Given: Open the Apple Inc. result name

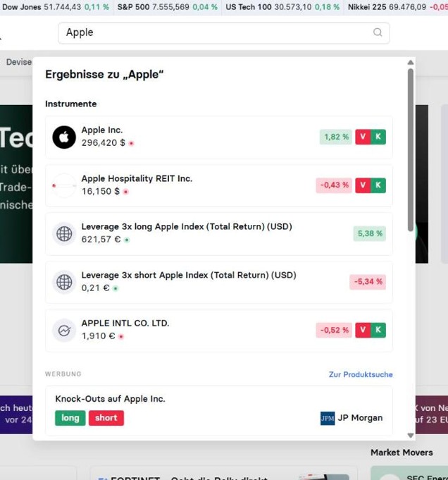Looking at the screenshot, I should [x=102, y=130].
